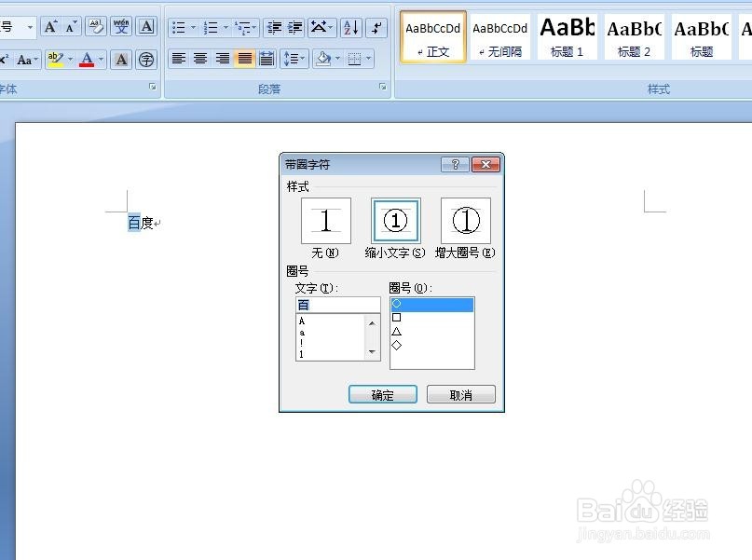
Task: Close the 带圈字符 dialog
Action: point(485,164)
